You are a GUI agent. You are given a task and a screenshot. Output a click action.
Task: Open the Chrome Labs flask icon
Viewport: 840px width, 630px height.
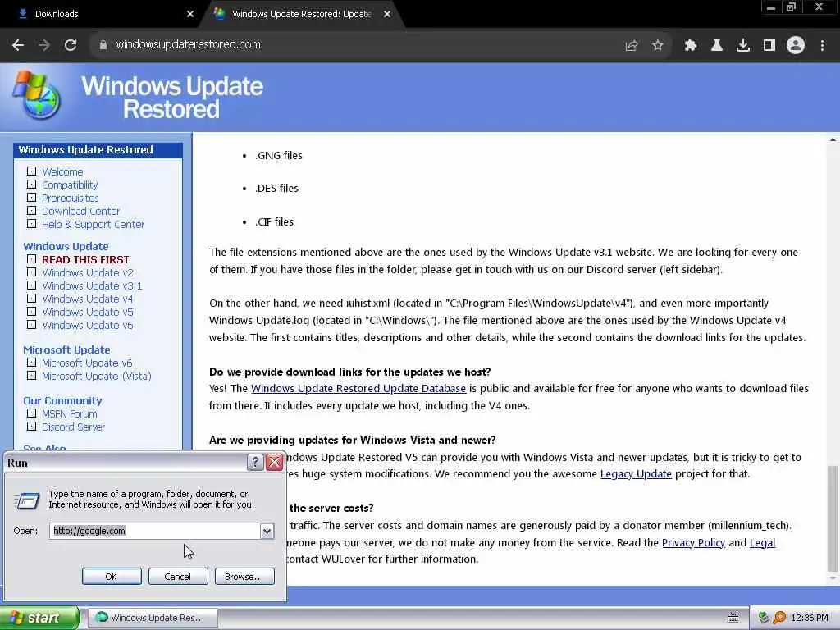coord(717,46)
